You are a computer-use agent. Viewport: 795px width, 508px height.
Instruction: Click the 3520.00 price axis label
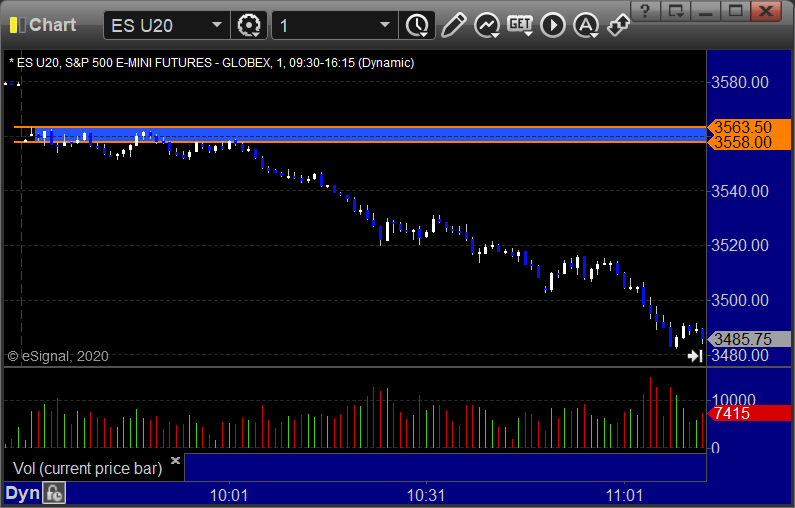(x=740, y=245)
